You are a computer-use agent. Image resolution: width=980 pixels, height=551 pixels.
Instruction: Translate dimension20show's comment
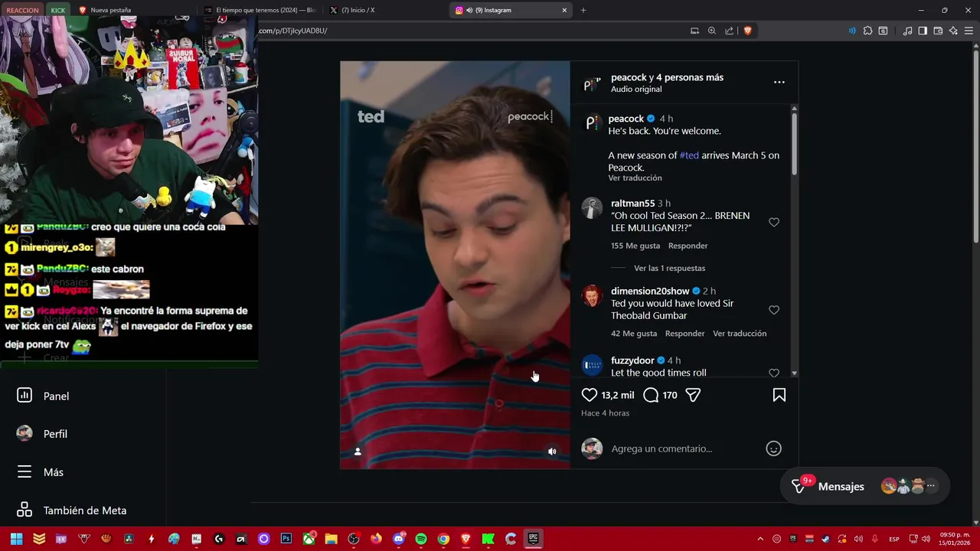pos(740,334)
